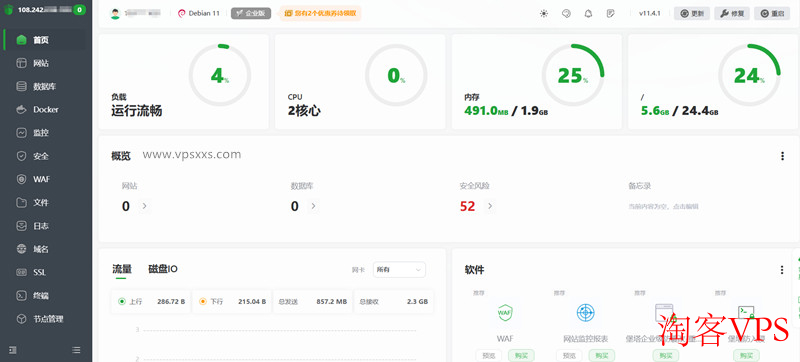
Task: Open the 监控 monitoring icon in sidebar
Action: 21,133
